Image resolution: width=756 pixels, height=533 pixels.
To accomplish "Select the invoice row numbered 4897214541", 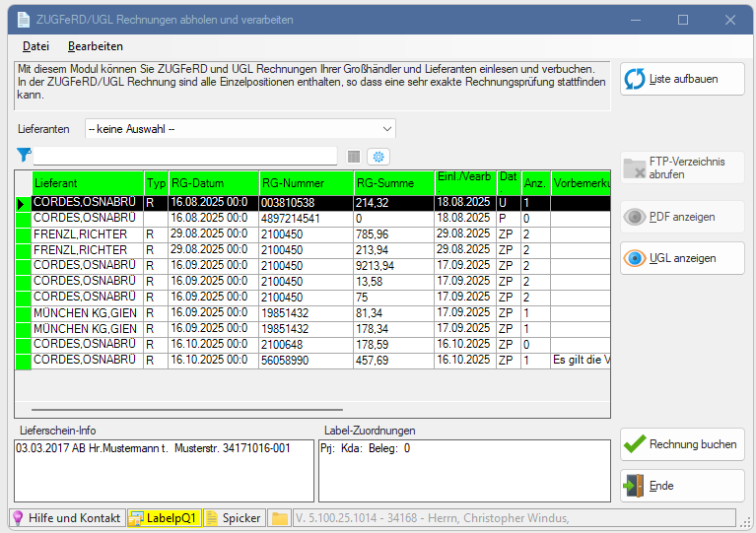I will click(306, 218).
